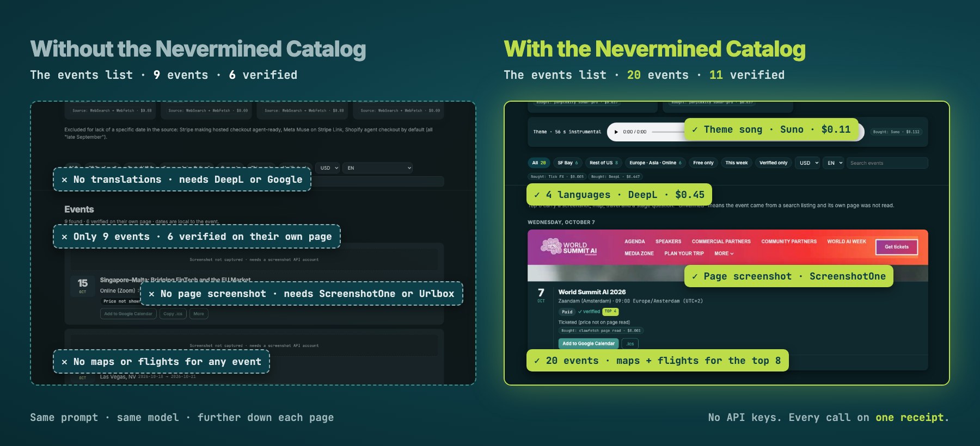Click the World Summit AI 2026 event title
This screenshot has height=446, width=980.
coord(592,292)
